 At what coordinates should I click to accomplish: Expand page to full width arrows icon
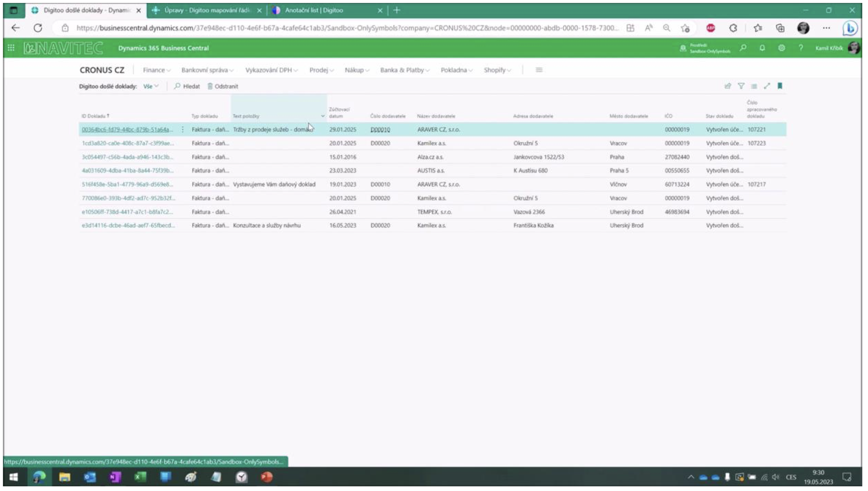click(767, 86)
